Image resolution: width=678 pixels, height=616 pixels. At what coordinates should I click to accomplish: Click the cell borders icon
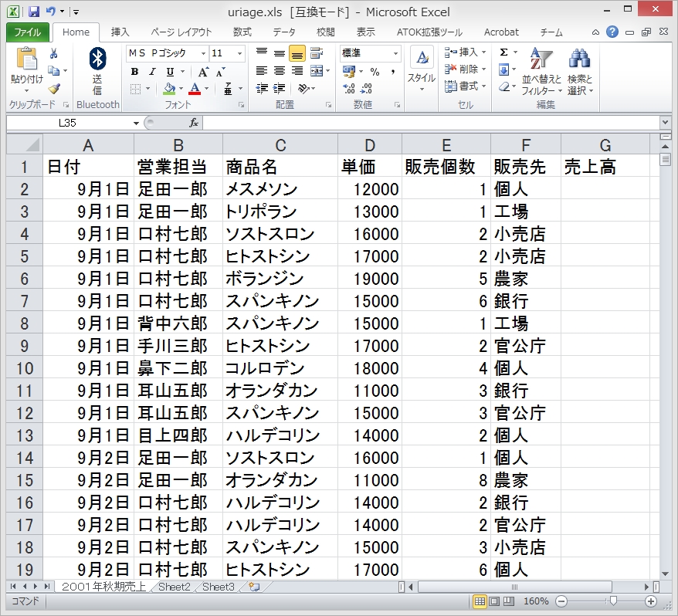tap(135, 89)
